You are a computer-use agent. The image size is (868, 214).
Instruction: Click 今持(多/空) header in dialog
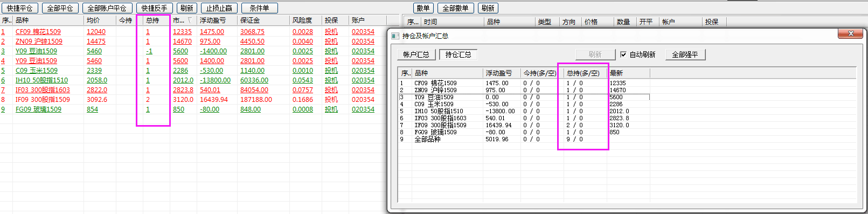pyautogui.click(x=542, y=73)
